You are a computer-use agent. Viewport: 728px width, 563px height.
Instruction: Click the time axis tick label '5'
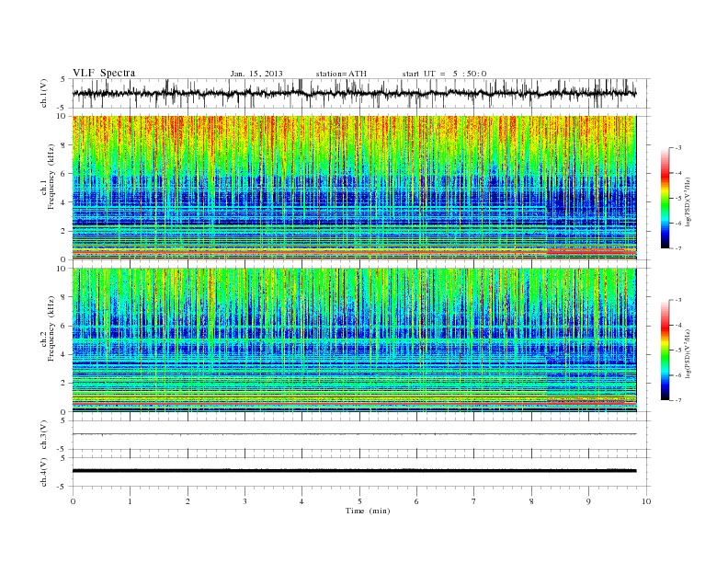tap(359, 501)
